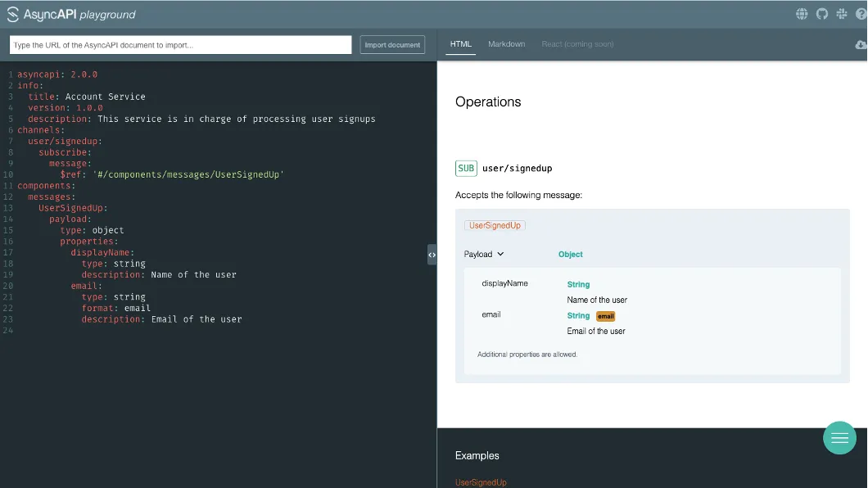Click the email format badge
Image resolution: width=868 pixels, height=488 pixels.
pyautogui.click(x=605, y=316)
